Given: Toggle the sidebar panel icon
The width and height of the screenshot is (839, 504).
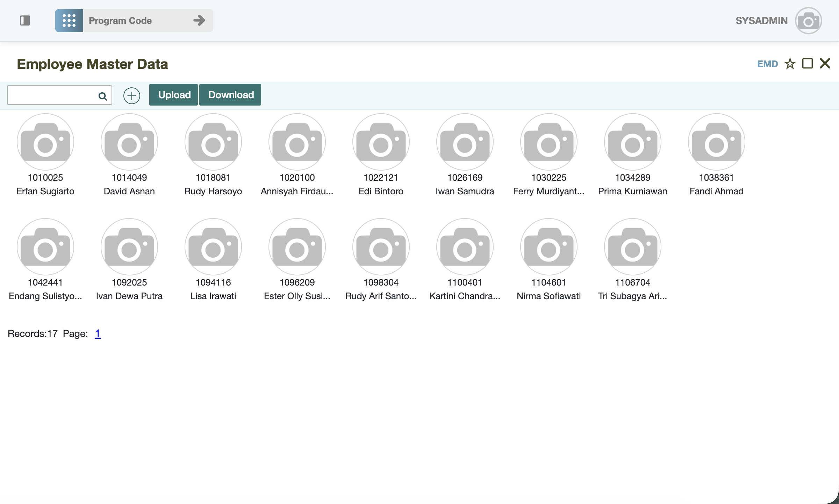Looking at the screenshot, I should click(x=25, y=21).
